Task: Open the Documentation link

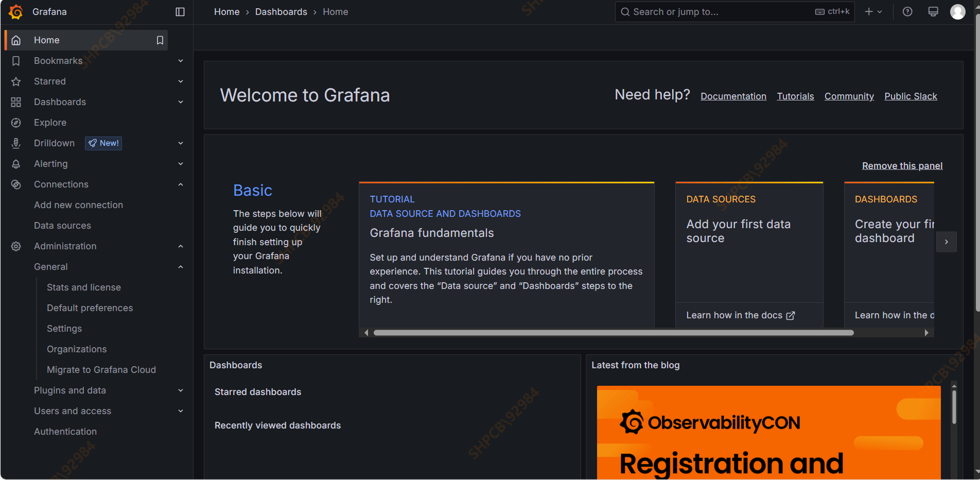Action: click(x=733, y=96)
